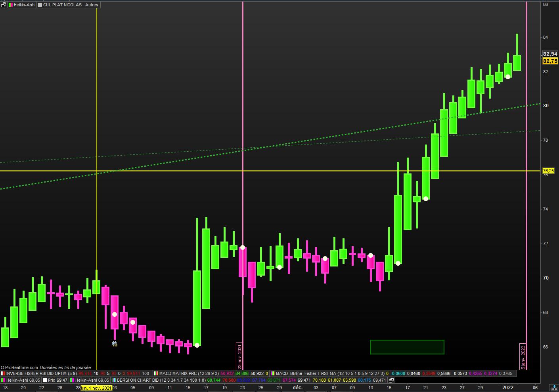Click the Fisher value 0,5866

pos(444,373)
